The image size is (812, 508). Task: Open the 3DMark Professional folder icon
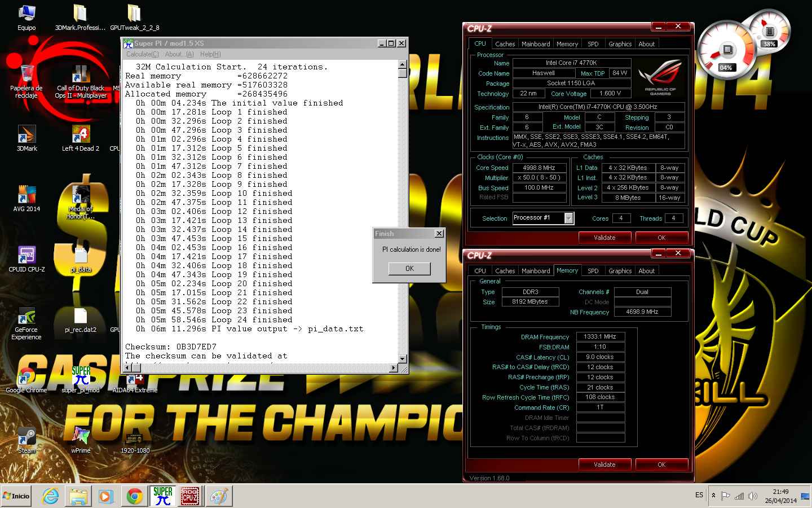pos(80,17)
